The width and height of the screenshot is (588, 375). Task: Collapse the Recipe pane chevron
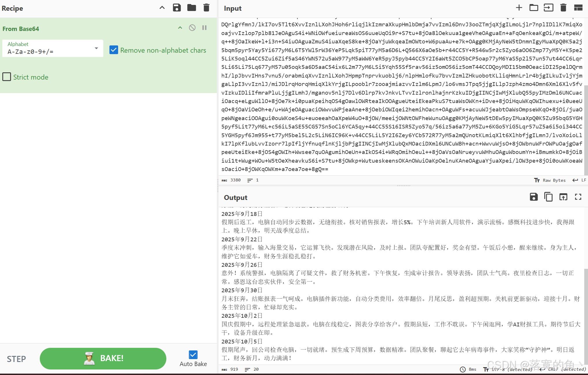pyautogui.click(x=162, y=8)
